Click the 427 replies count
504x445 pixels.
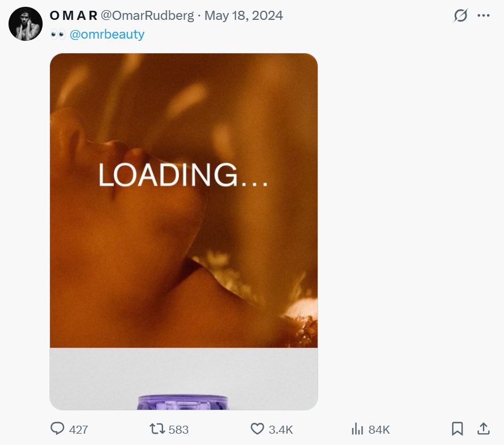click(78, 429)
